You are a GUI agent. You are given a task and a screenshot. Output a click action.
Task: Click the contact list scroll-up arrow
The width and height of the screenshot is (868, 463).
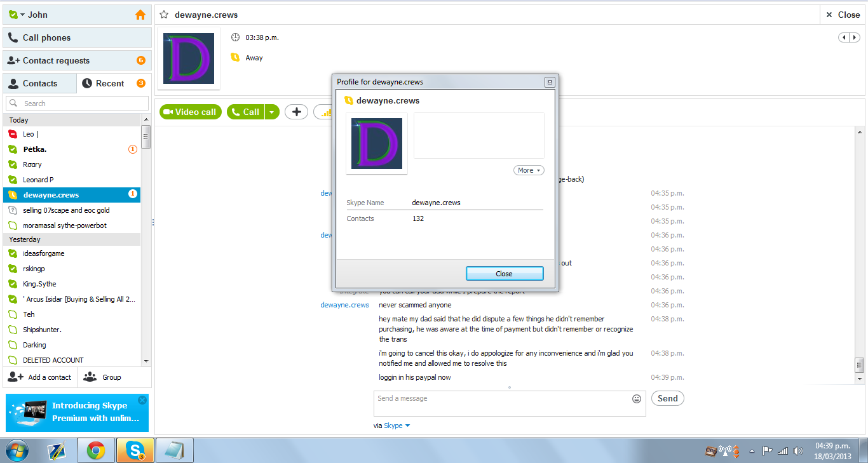(146, 119)
